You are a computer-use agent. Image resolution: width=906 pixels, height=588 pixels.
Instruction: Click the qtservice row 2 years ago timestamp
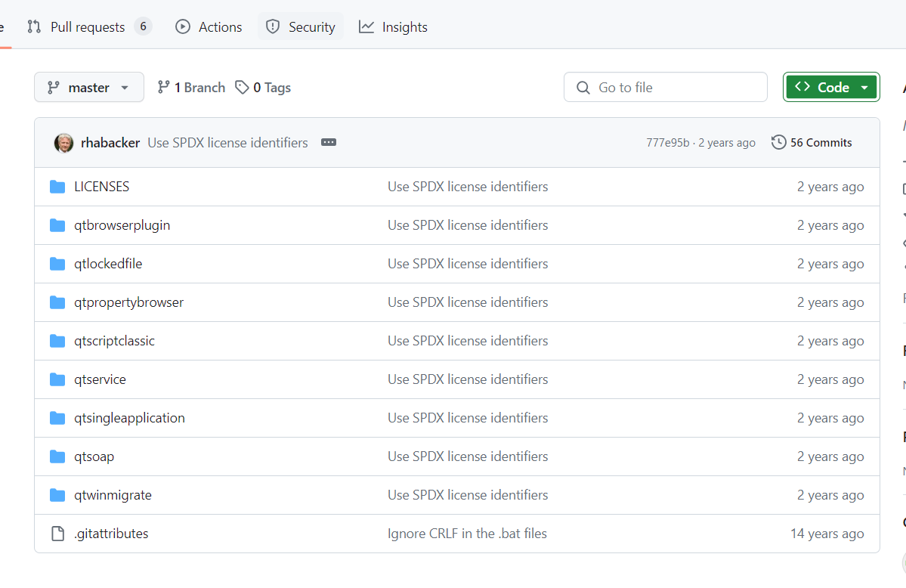pos(831,379)
